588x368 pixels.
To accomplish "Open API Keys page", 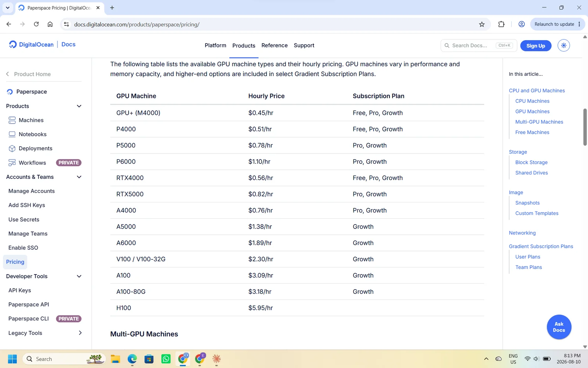I will coord(20,290).
